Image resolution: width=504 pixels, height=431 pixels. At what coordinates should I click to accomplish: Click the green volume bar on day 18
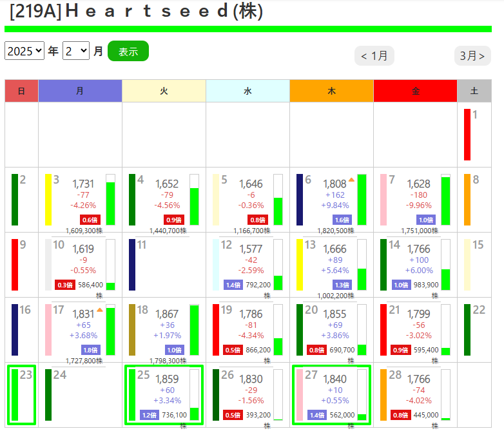click(x=194, y=329)
